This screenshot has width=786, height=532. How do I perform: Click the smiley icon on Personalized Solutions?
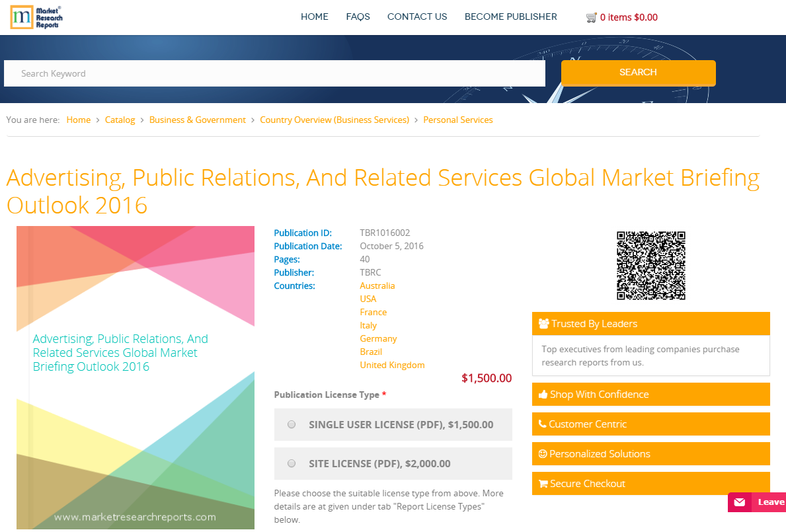tap(543, 453)
